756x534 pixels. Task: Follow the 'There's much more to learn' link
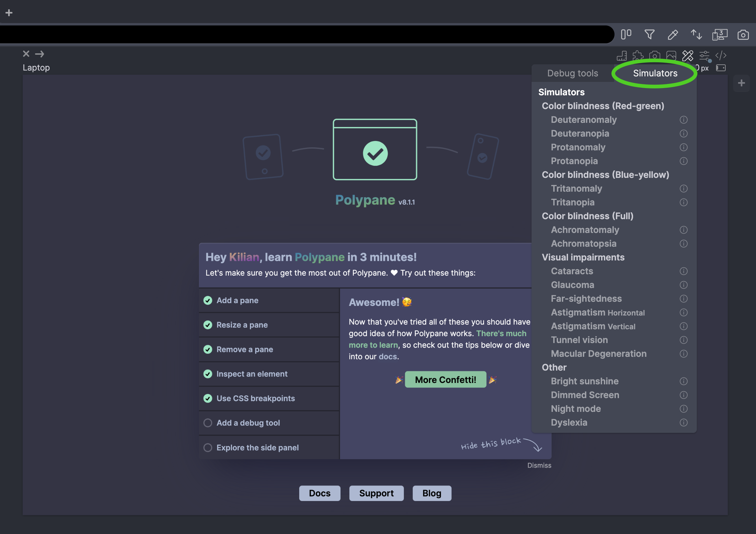click(x=501, y=333)
